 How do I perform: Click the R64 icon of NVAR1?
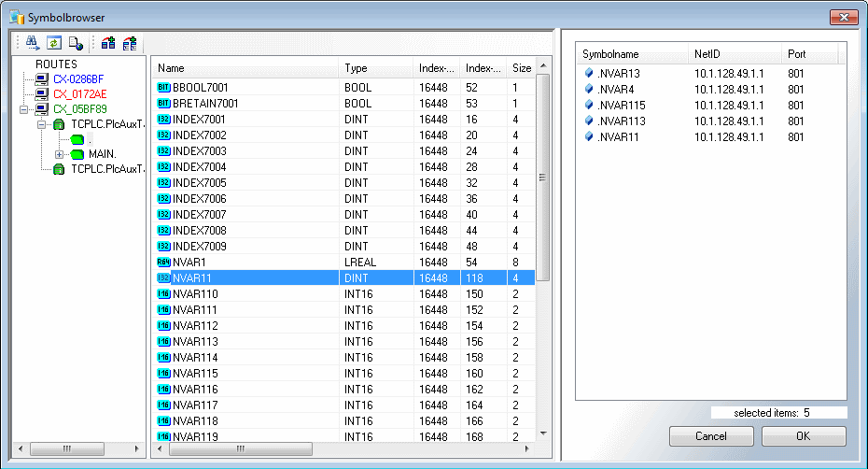pyautogui.click(x=163, y=263)
